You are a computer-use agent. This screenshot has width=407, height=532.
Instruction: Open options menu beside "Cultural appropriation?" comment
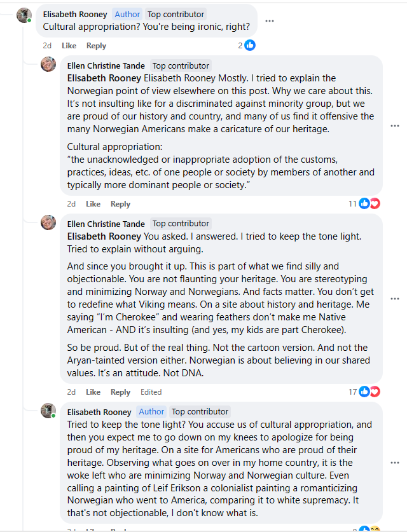270,20
